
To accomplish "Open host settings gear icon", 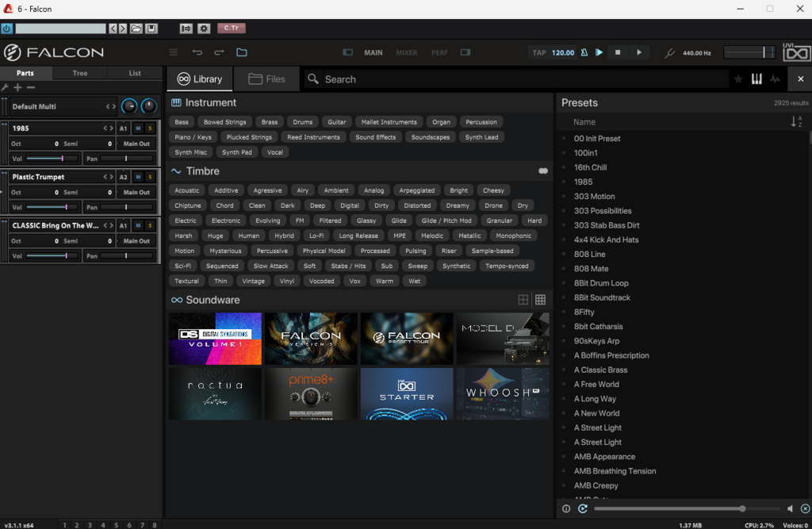I will [x=204, y=29].
